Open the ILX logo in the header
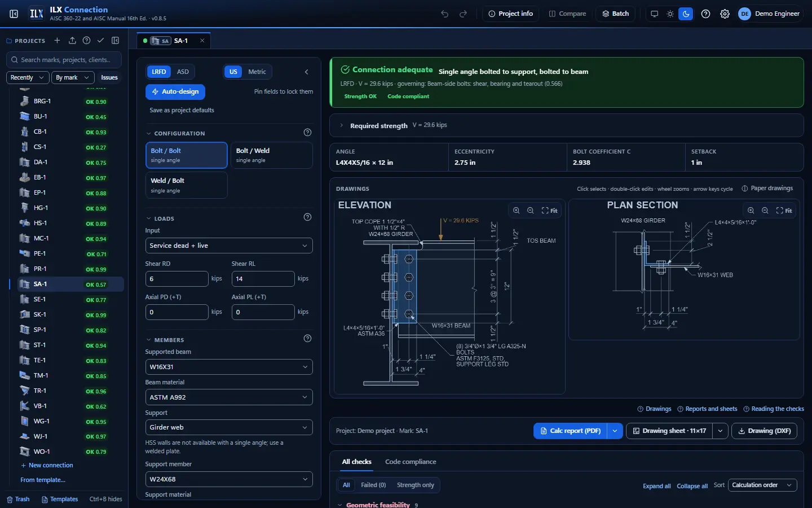The width and height of the screenshot is (812, 508). click(x=37, y=14)
